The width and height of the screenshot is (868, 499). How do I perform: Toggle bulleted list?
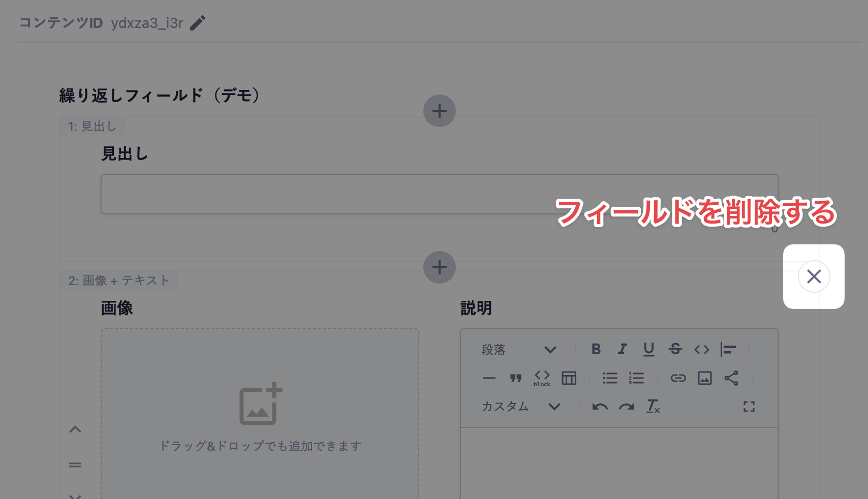[x=610, y=378]
